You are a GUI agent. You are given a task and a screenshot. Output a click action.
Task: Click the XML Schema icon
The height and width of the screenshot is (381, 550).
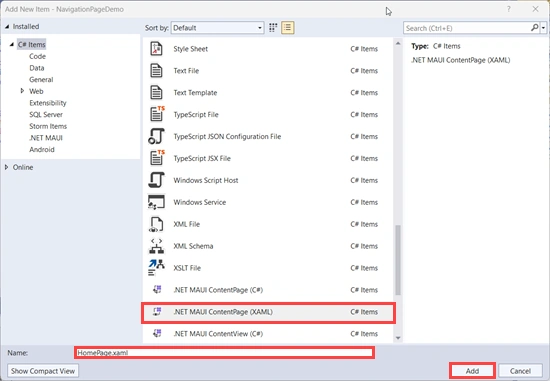[x=156, y=246]
